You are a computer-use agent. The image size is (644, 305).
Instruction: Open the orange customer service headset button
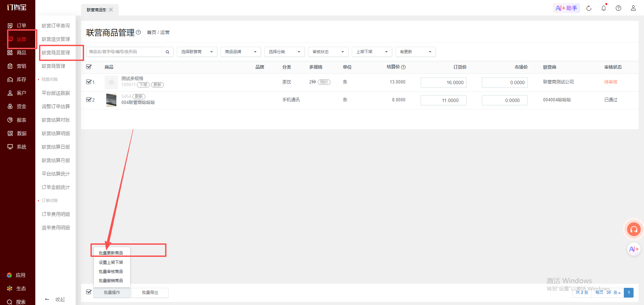634,230
